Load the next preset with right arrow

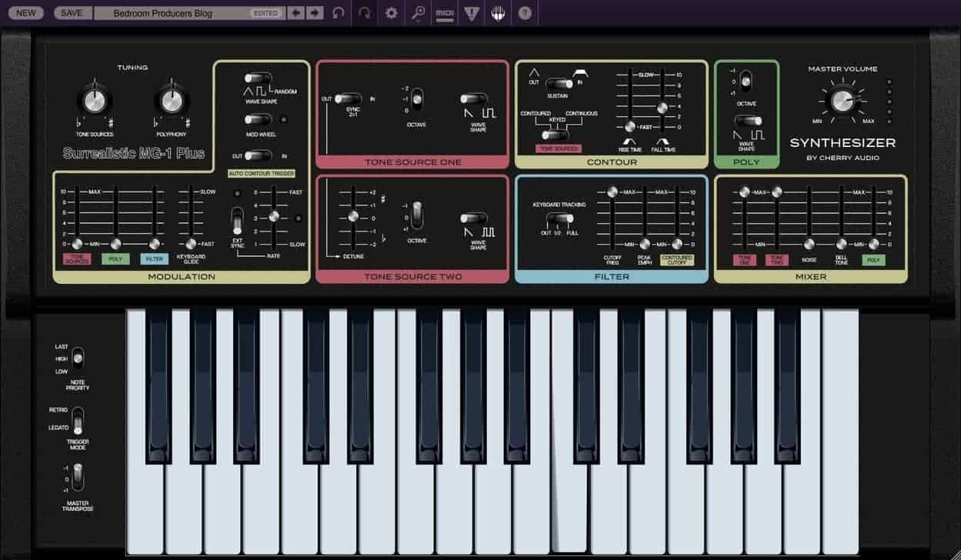(314, 13)
